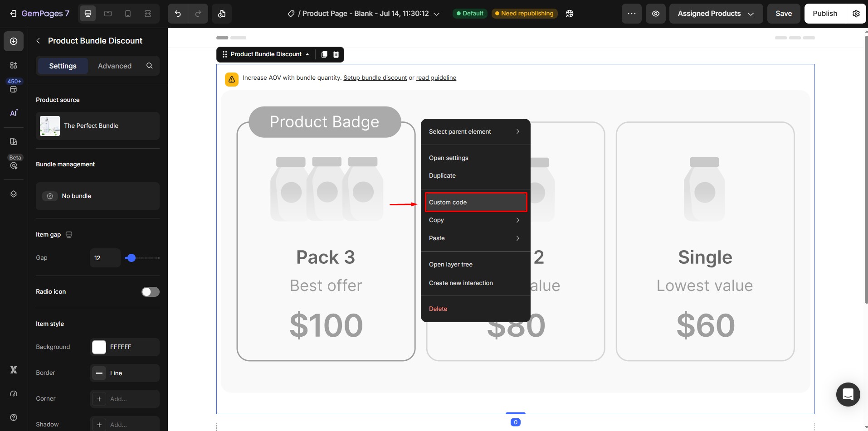Viewport: 868px width, 431px height.
Task: Go back from Product Bundle Discount panel
Action: tap(38, 41)
